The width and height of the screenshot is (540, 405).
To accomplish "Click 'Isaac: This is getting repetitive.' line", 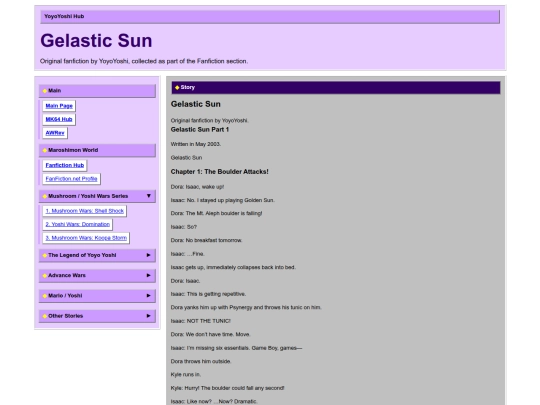I will 208,294.
